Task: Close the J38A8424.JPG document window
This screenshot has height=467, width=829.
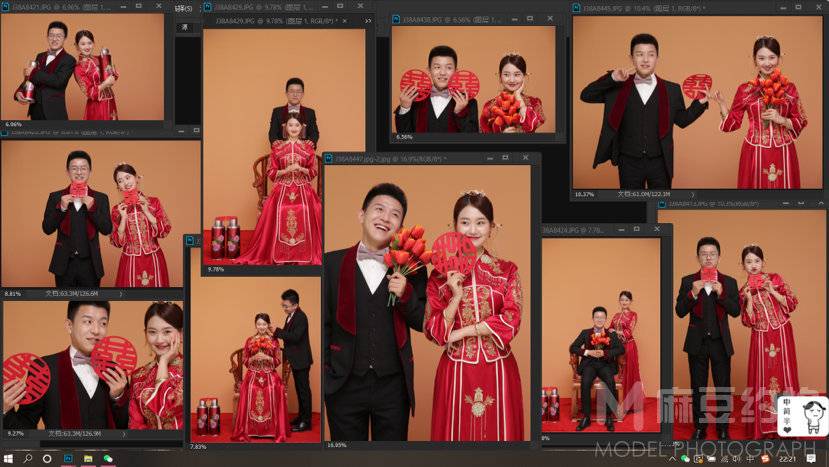Action: tap(657, 230)
